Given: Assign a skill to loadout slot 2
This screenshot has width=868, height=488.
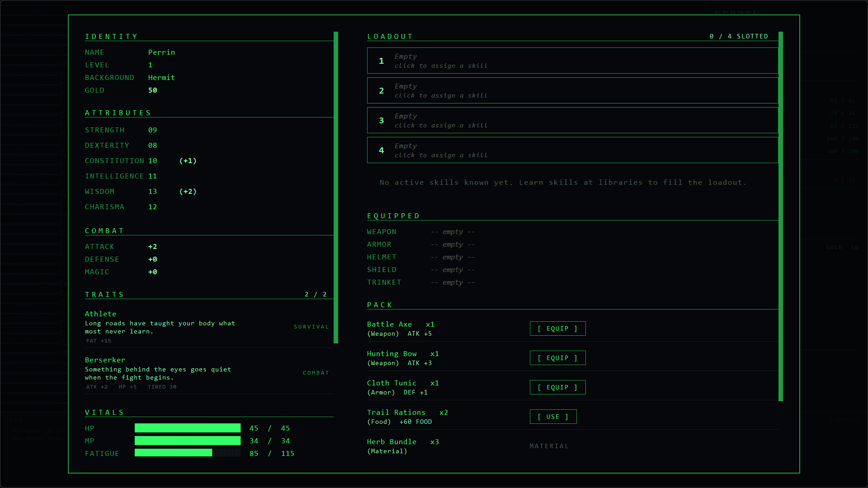Looking at the screenshot, I should [572, 90].
